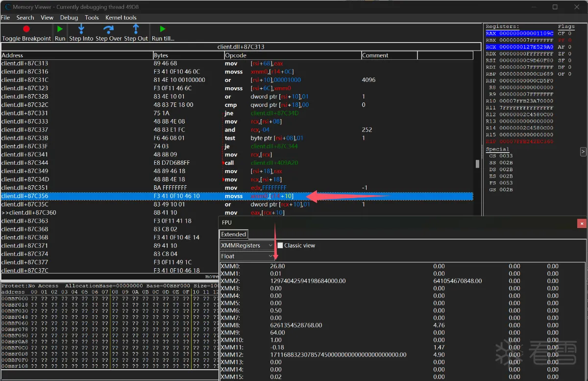This screenshot has height=381, width=588.
Task: Click the Step Over toolbar icon
Action: [x=108, y=29]
